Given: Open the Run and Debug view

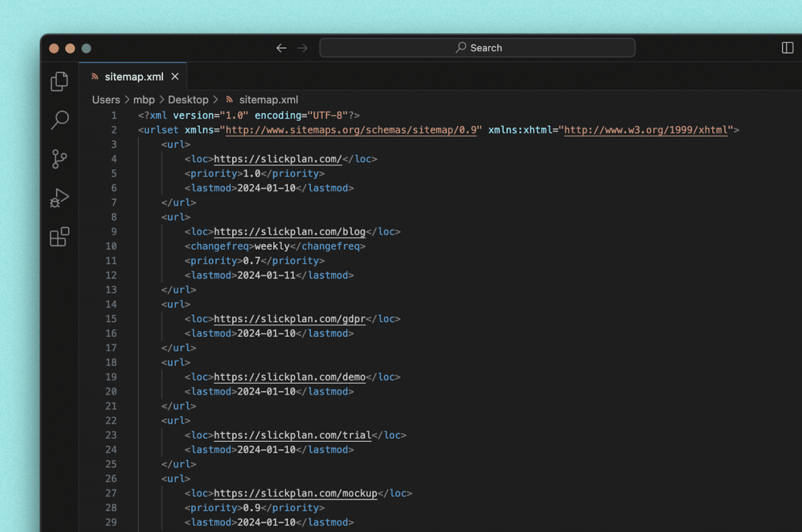Looking at the screenshot, I should click(59, 198).
